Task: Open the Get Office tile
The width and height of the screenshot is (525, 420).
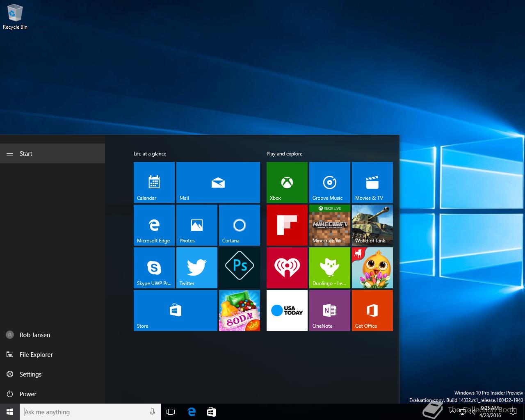Action: 372,310
